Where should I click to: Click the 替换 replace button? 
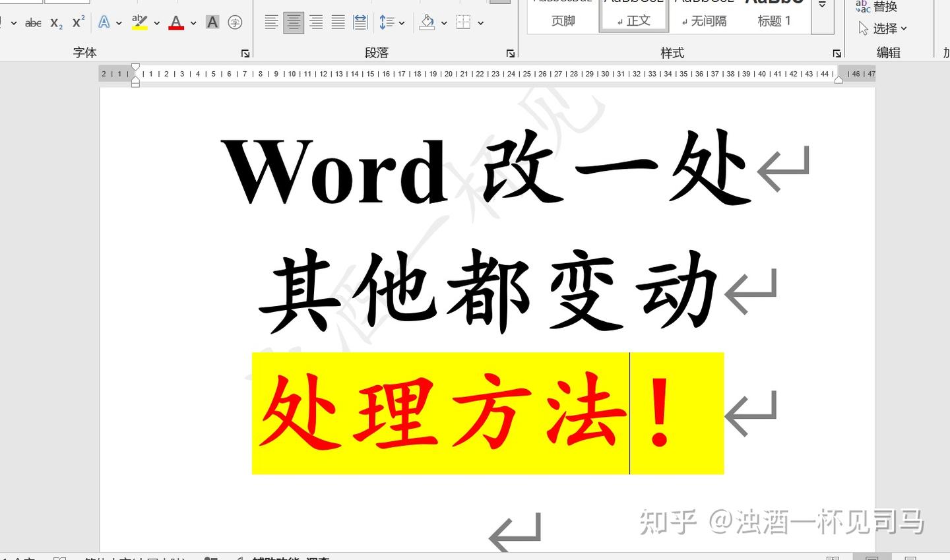coord(877,7)
